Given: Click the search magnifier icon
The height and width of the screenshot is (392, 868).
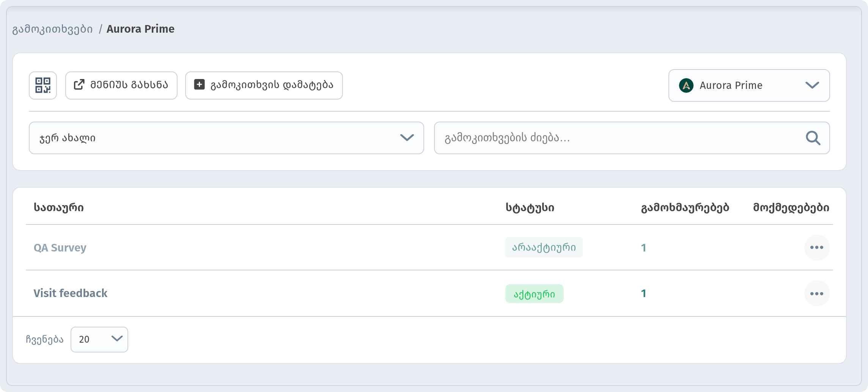Looking at the screenshot, I should [813, 138].
